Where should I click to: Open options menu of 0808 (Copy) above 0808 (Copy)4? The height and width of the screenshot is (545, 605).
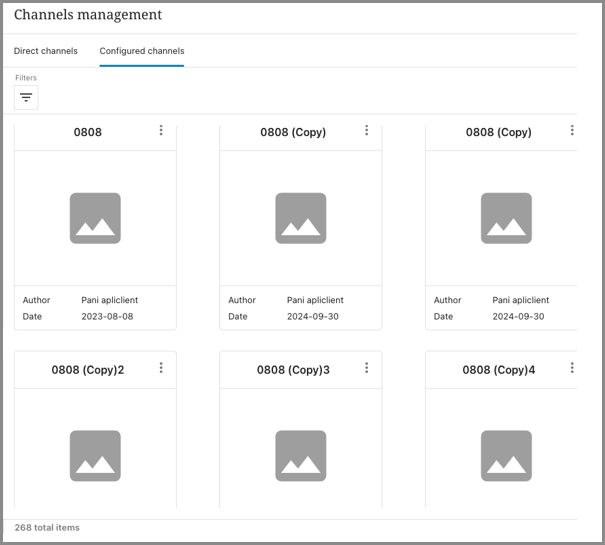pyautogui.click(x=572, y=131)
